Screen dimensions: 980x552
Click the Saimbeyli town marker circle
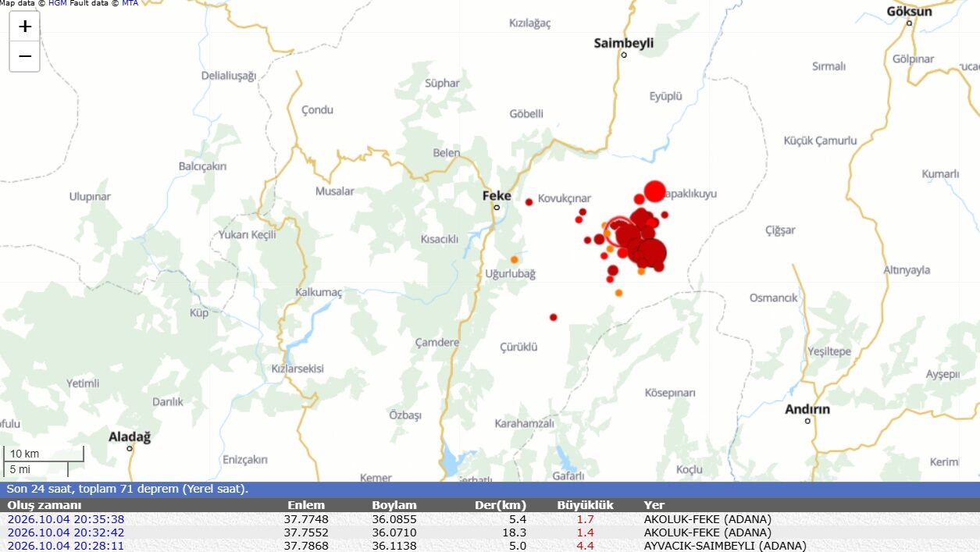[x=624, y=55]
